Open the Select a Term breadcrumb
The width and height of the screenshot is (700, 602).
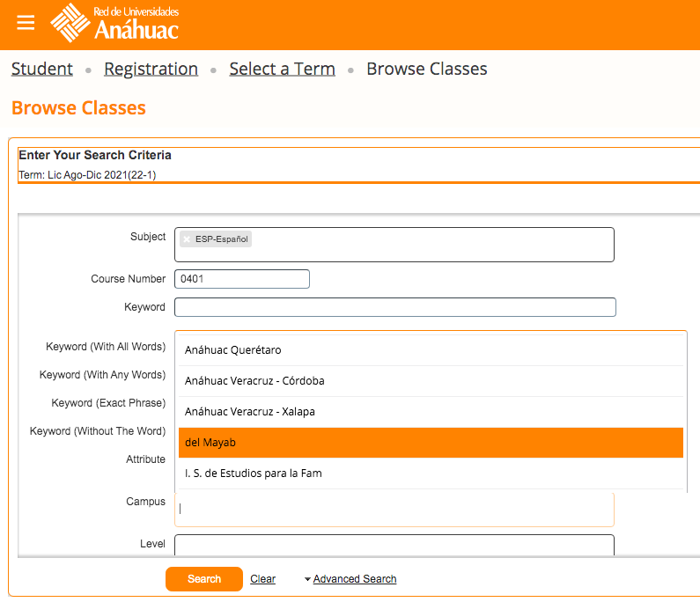tap(282, 69)
